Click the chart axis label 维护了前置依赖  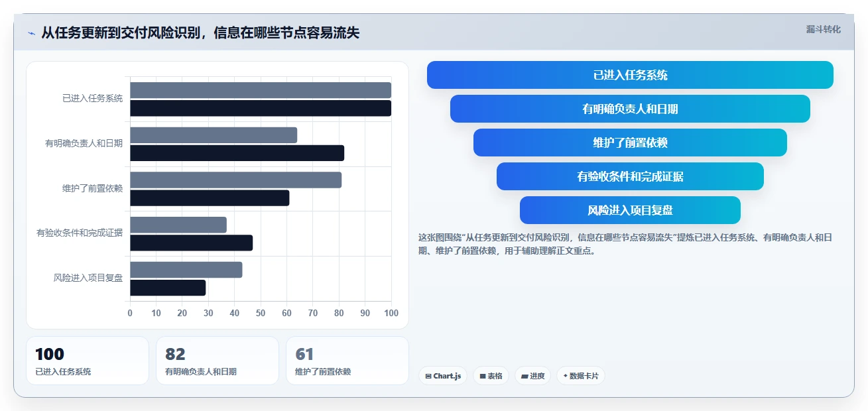(x=92, y=188)
